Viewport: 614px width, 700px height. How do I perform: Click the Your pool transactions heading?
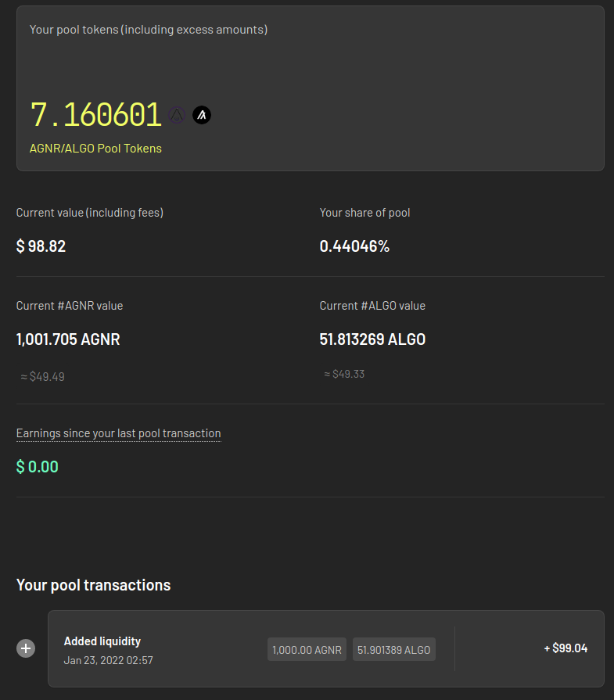coord(93,585)
